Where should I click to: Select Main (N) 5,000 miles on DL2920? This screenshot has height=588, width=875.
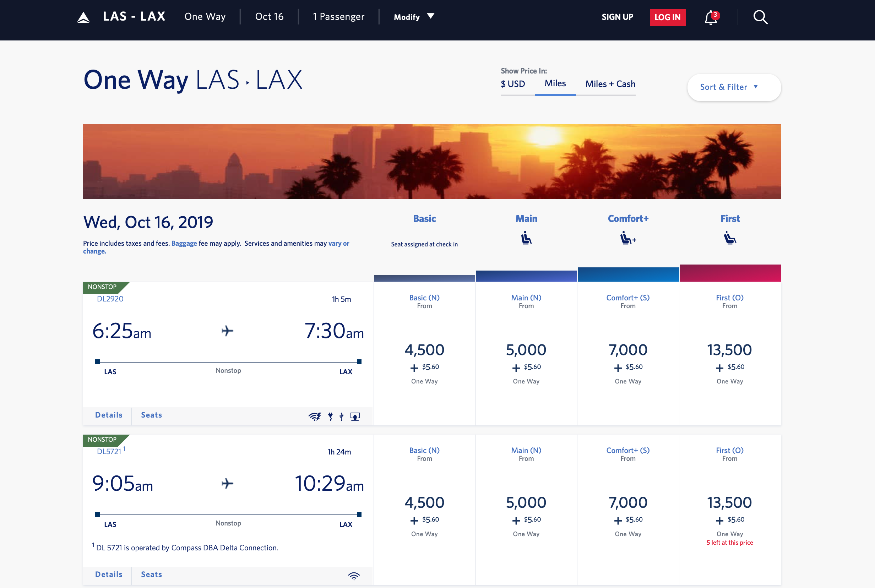point(526,353)
